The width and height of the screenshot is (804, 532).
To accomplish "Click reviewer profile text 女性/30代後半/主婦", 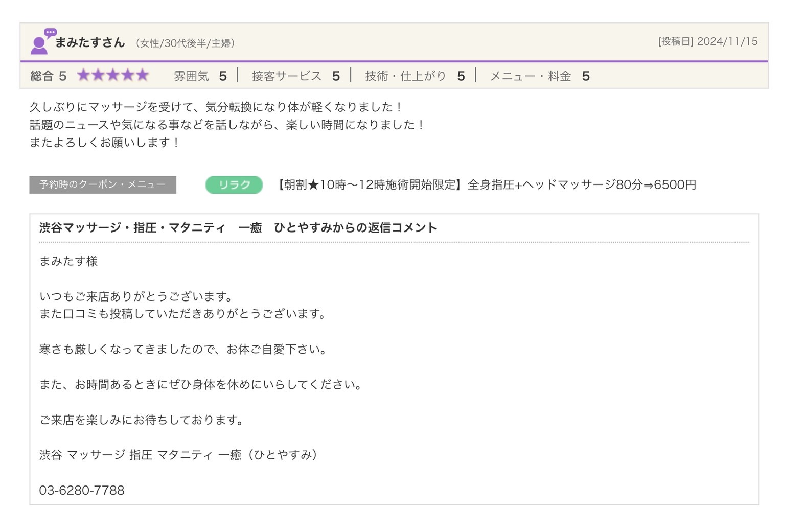I will pos(186,43).
